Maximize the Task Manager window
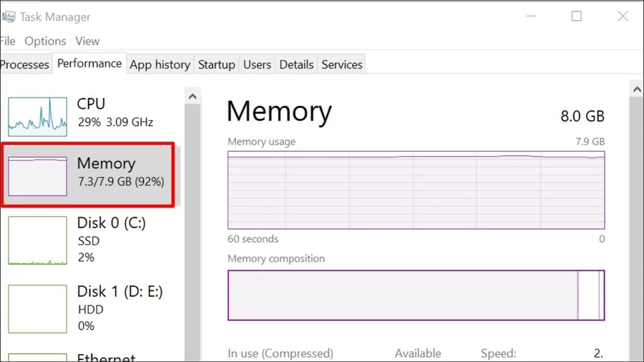Image resolution: width=644 pixels, height=362 pixels. [577, 16]
